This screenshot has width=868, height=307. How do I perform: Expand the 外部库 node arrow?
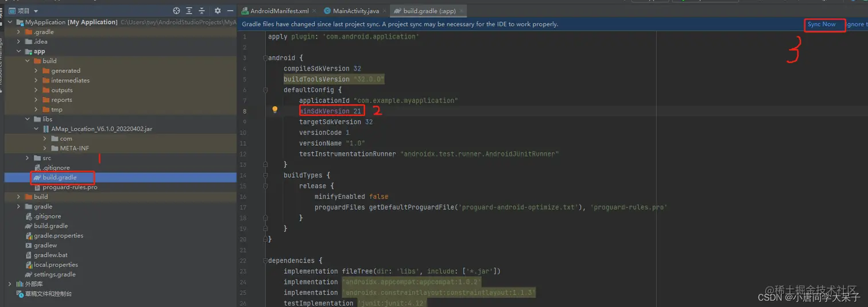pyautogui.click(x=10, y=284)
